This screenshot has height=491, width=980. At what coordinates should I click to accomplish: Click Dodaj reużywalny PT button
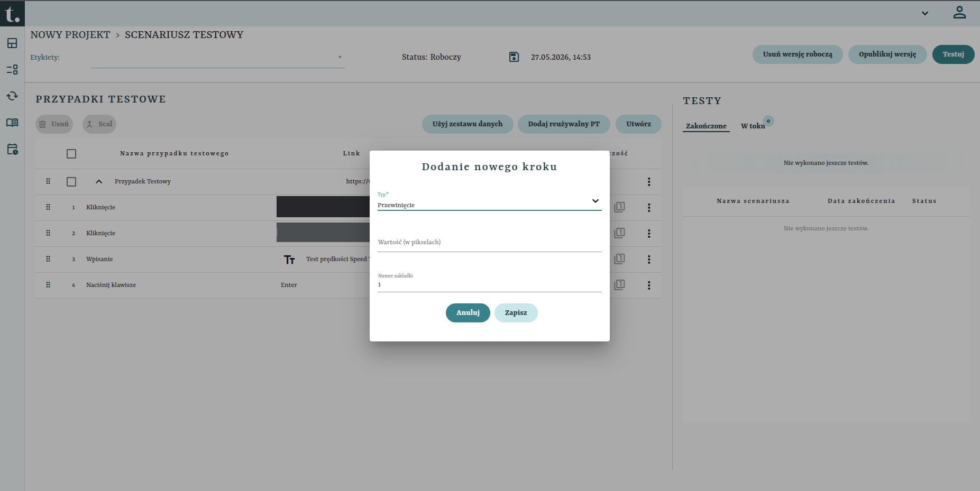tap(564, 124)
